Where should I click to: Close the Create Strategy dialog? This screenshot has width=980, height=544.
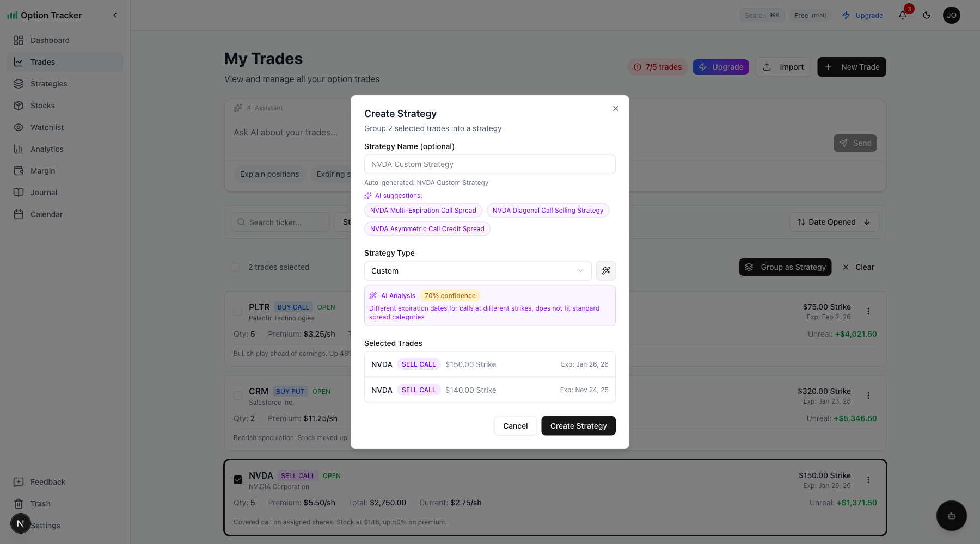point(616,109)
